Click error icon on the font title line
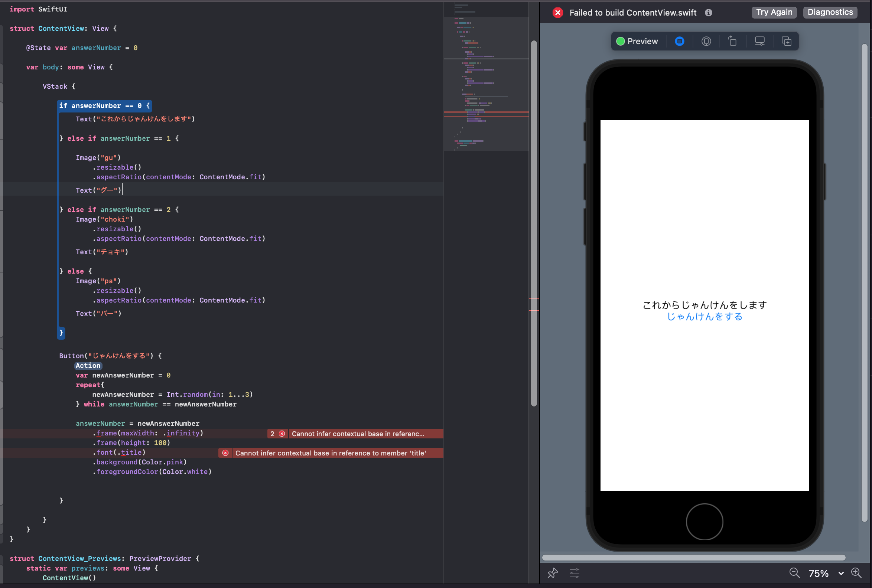872x588 pixels. coord(225,453)
